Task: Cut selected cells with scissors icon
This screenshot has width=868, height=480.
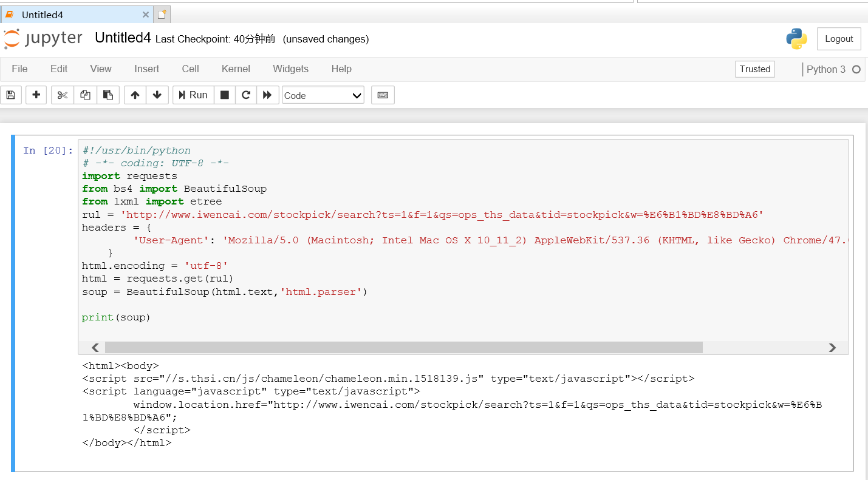Action: click(63, 95)
